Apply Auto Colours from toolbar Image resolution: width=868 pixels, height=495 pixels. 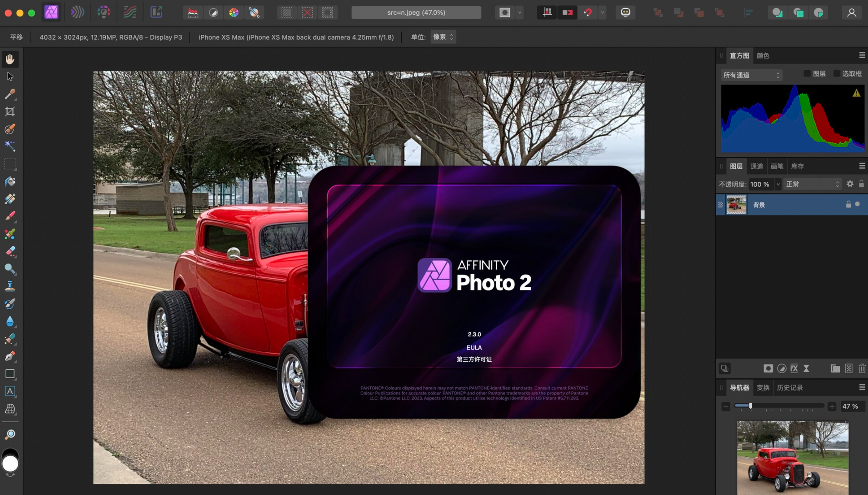pos(234,12)
